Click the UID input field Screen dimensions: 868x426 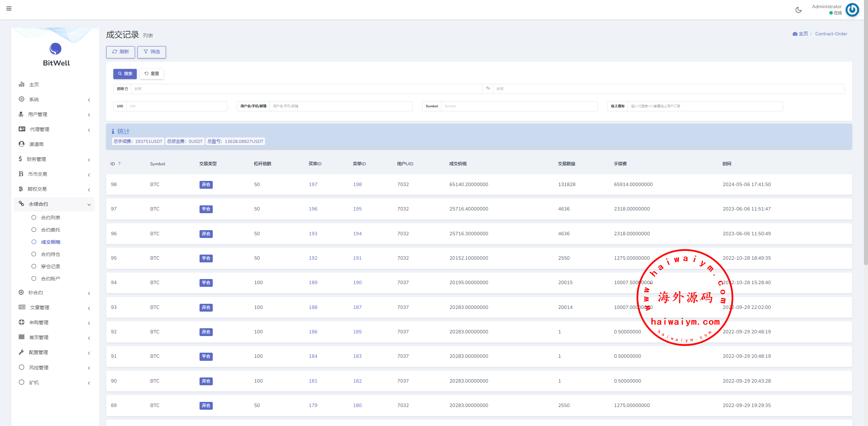[x=176, y=106]
